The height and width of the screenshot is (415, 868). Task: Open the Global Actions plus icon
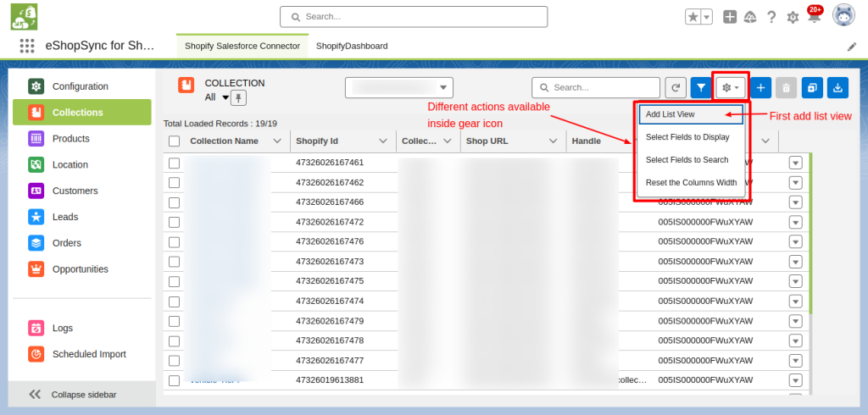[730, 17]
